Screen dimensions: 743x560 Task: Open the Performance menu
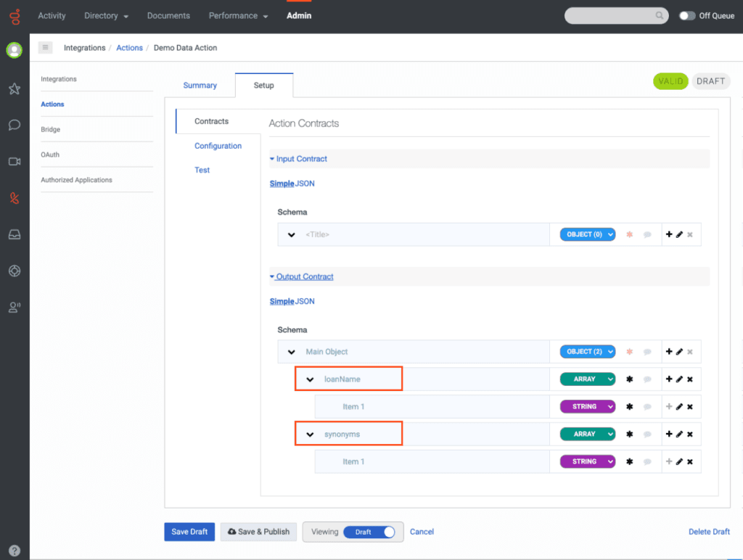click(x=234, y=15)
